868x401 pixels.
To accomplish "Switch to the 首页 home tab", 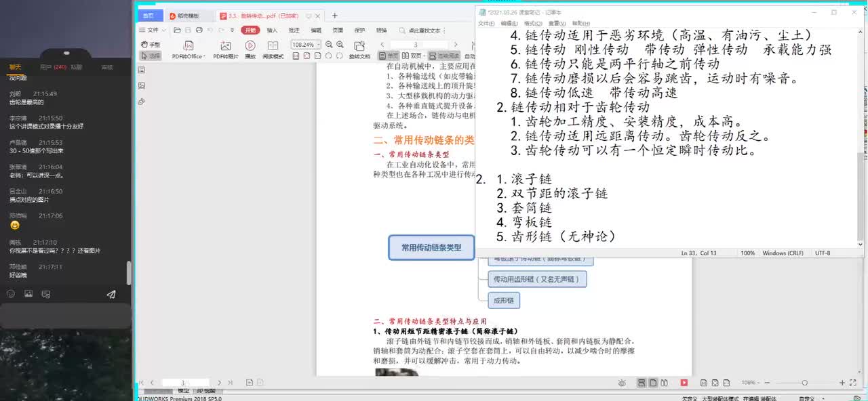I will (x=149, y=16).
